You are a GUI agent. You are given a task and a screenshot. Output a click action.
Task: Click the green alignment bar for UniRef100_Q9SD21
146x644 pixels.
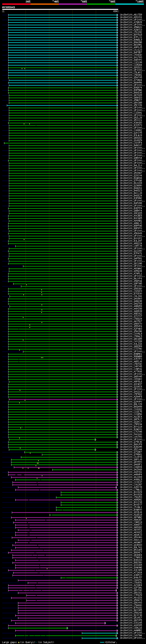click(x=63, y=67)
